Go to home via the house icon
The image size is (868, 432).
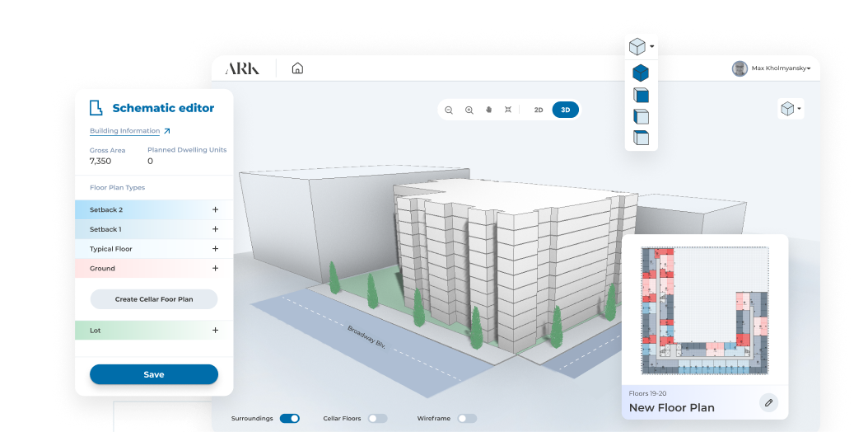pos(297,68)
